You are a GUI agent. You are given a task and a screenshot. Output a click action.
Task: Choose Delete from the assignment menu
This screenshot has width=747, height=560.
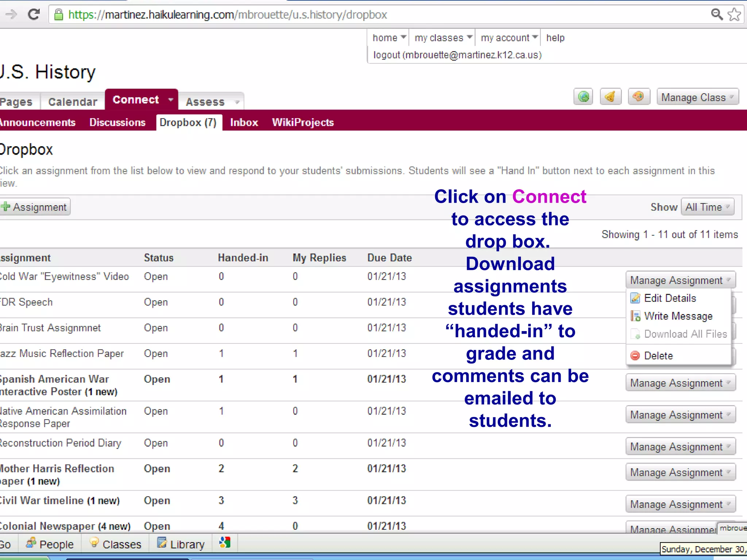point(679,355)
